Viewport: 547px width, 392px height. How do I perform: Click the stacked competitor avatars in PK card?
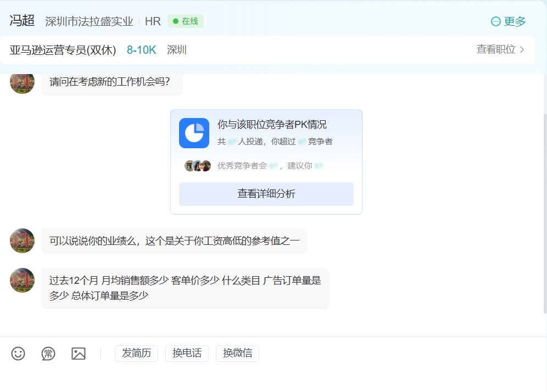coord(198,166)
